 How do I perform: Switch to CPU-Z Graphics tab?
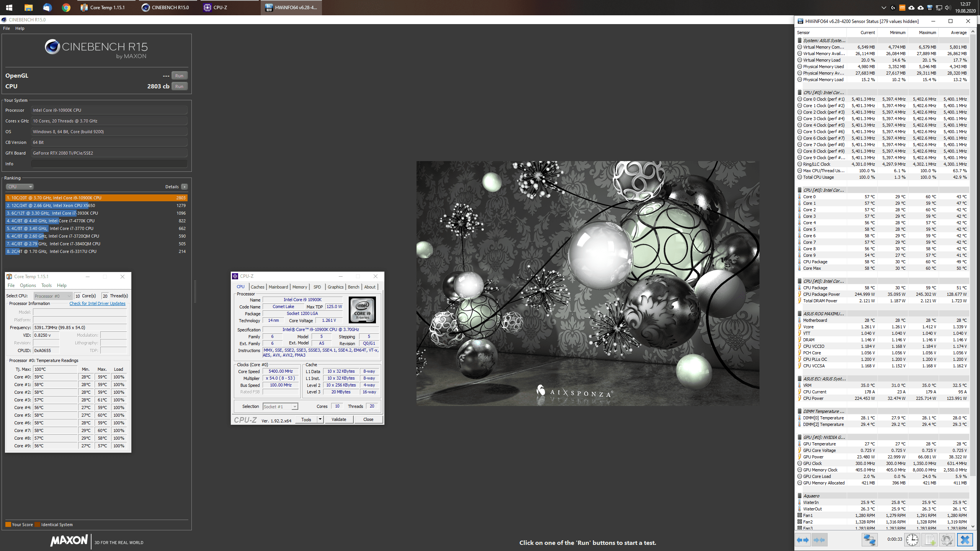[x=336, y=287]
